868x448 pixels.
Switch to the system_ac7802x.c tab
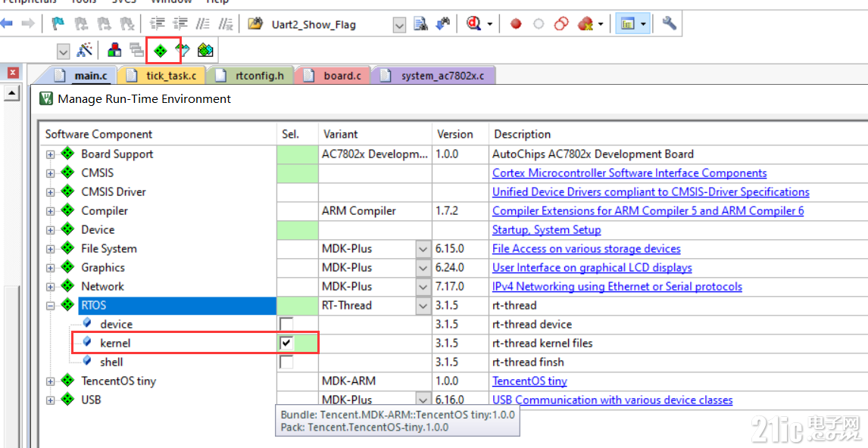tap(433, 75)
